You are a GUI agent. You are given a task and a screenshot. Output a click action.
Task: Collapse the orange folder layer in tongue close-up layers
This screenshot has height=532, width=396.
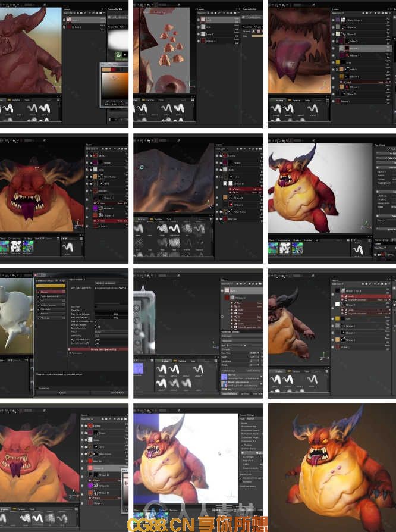pos(338,69)
